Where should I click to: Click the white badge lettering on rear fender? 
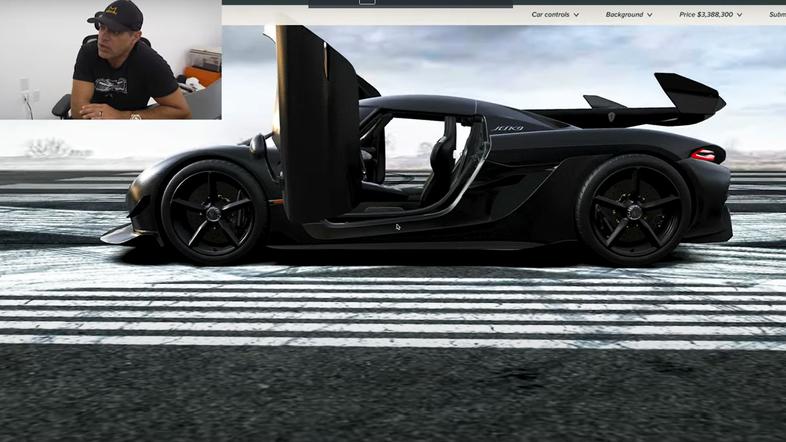pyautogui.click(x=507, y=128)
